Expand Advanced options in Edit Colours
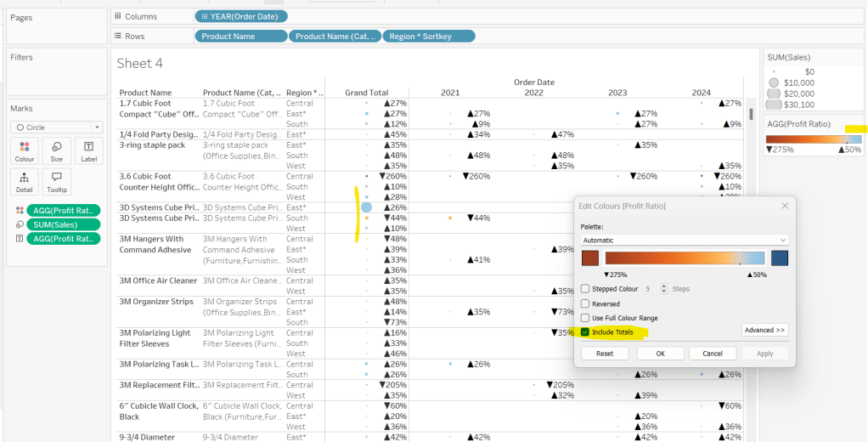This screenshot has height=442, width=868. 764,330
